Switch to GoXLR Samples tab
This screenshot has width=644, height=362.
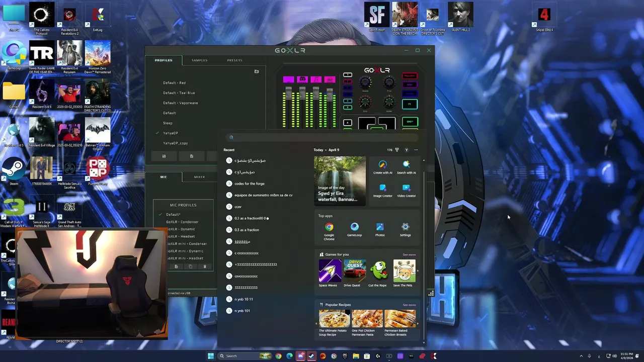pyautogui.click(x=199, y=60)
